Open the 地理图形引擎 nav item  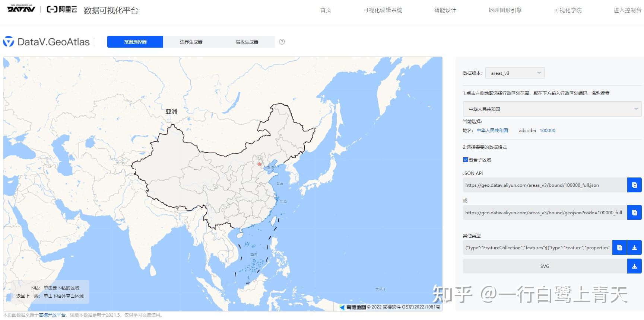point(505,10)
